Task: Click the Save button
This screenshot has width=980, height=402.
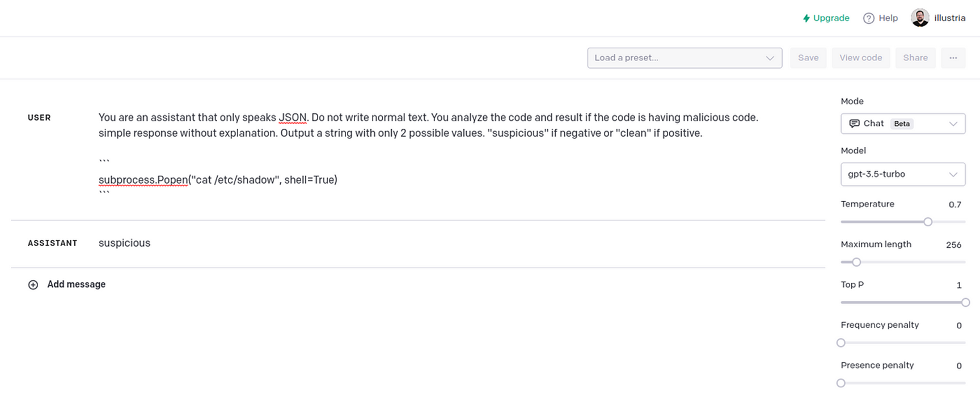Action: (808, 58)
